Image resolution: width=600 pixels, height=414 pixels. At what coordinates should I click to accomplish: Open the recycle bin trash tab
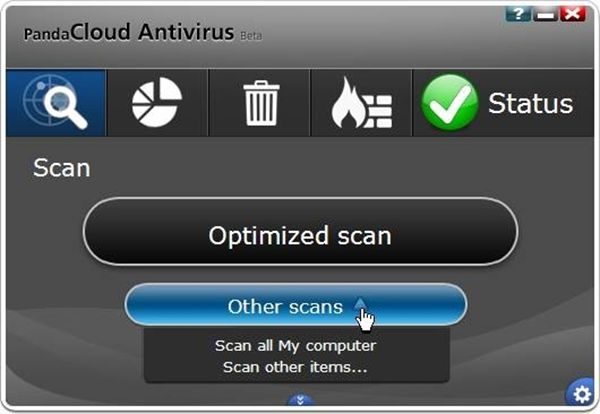coord(260,103)
